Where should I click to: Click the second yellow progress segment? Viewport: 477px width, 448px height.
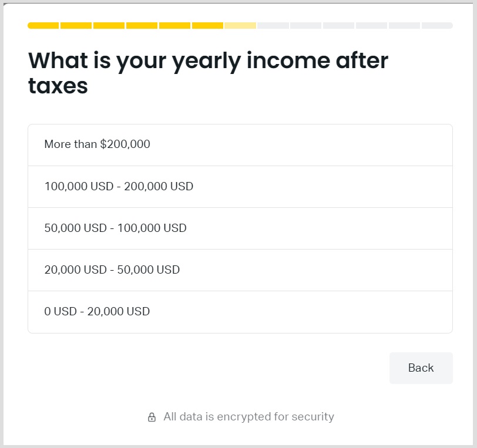pos(76,26)
